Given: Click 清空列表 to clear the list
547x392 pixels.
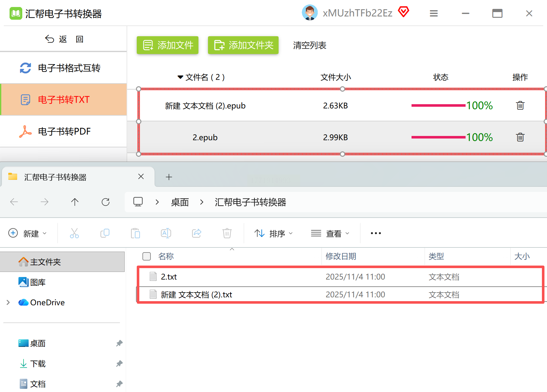Looking at the screenshot, I should (x=309, y=45).
